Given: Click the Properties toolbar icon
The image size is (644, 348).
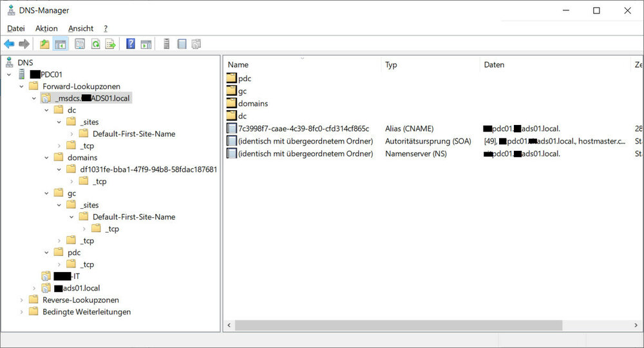Looking at the screenshot, I should tap(80, 44).
